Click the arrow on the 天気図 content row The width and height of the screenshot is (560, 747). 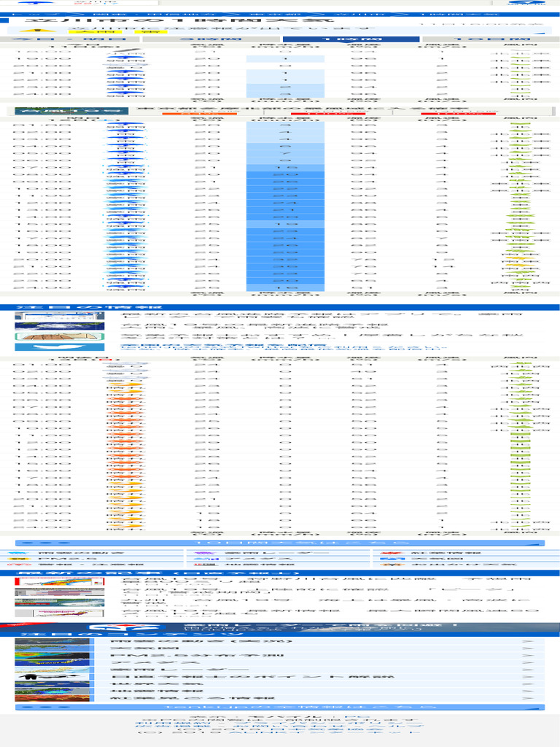527,649
